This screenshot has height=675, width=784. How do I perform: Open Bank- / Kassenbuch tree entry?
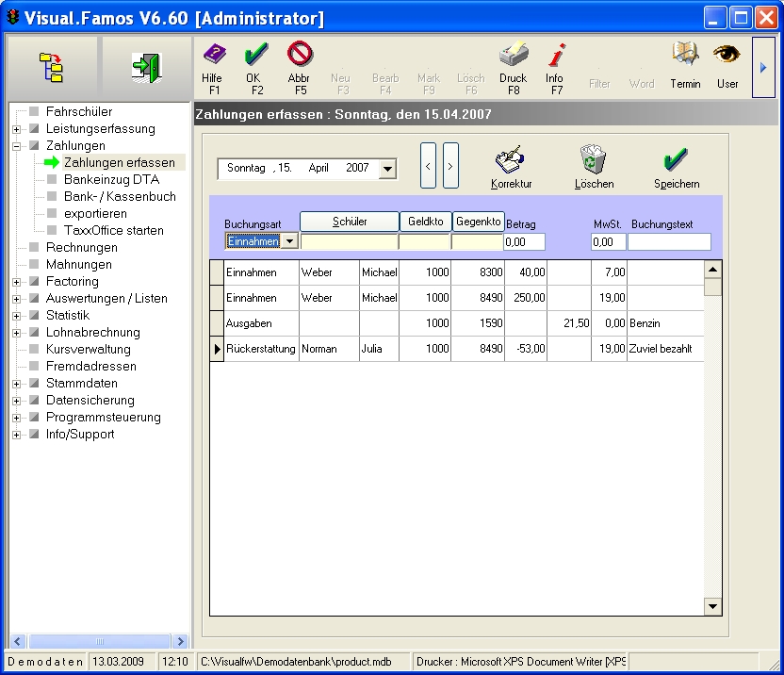(120, 197)
